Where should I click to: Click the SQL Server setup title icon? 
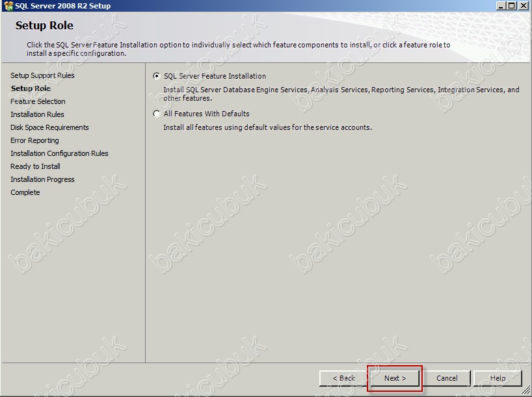pyautogui.click(x=8, y=6)
